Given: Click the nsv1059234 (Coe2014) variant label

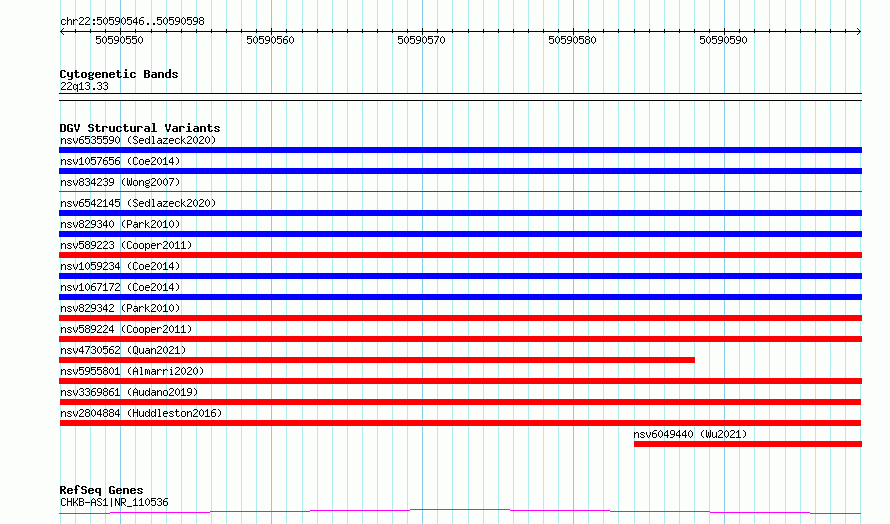Looking at the screenshot, I should point(120,266).
